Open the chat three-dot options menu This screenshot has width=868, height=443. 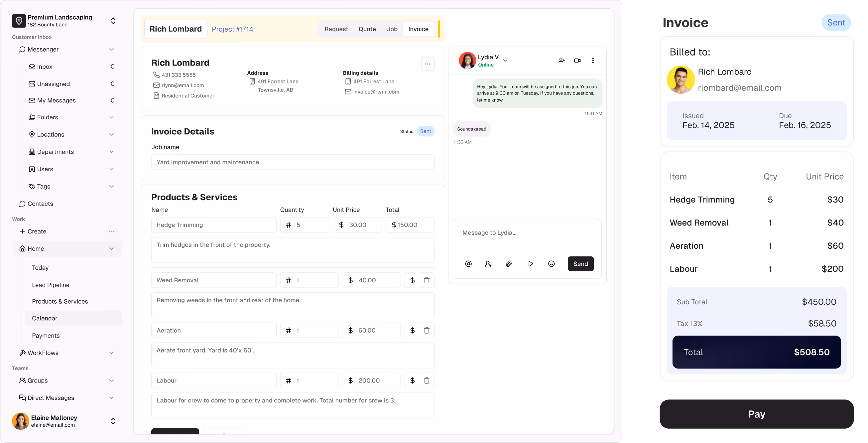[x=593, y=60]
